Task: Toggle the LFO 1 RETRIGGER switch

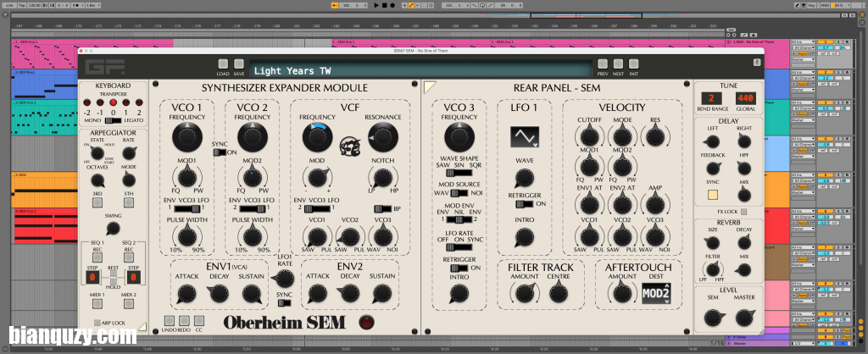Action: [524, 204]
